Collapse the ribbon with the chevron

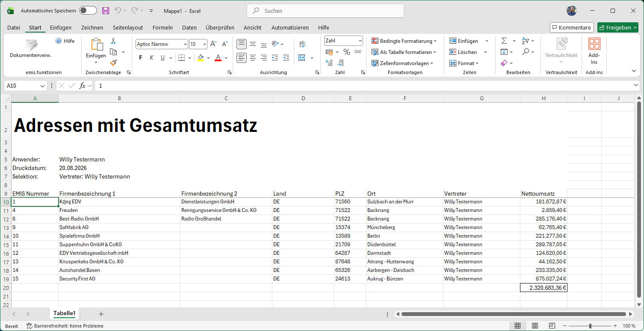pyautogui.click(x=634, y=71)
